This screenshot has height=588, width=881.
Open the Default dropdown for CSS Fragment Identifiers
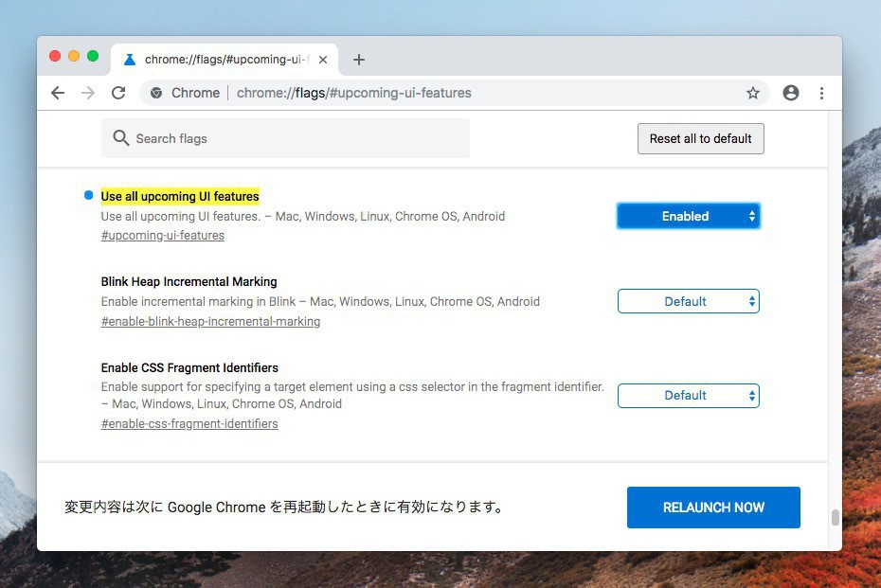pyautogui.click(x=689, y=396)
